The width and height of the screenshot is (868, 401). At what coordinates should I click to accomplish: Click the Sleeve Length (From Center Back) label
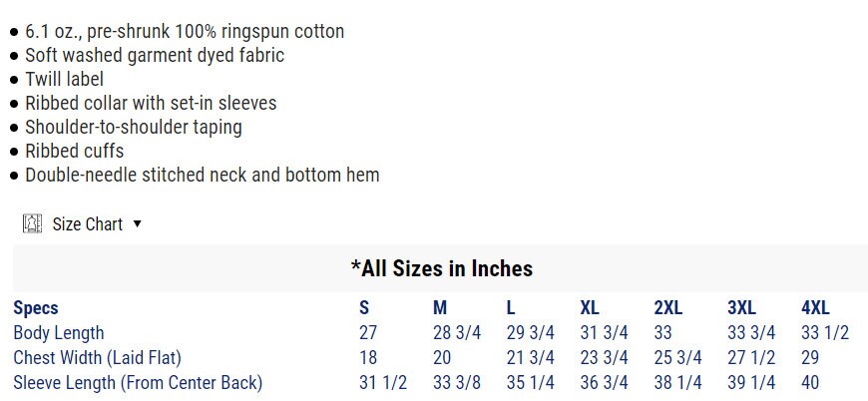pos(138,382)
